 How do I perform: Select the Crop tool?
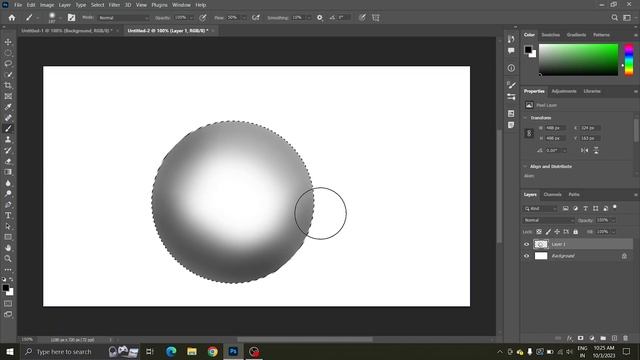pyautogui.click(x=8, y=85)
